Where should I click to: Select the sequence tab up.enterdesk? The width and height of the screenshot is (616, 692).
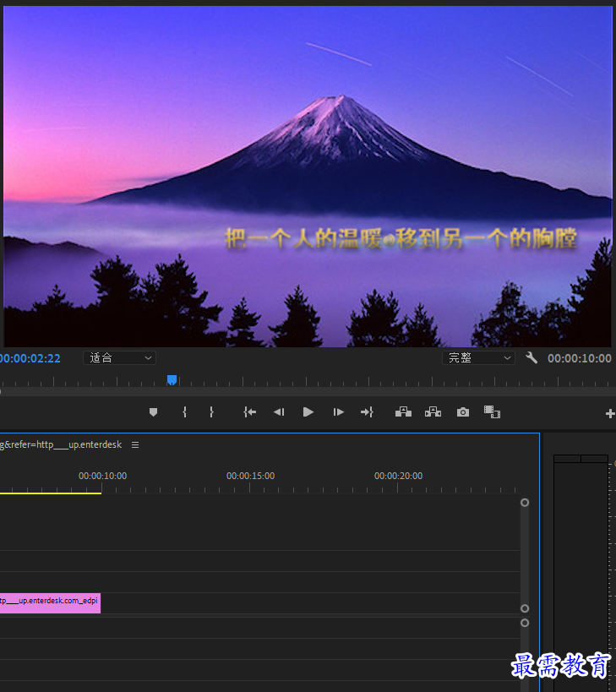tap(61, 444)
